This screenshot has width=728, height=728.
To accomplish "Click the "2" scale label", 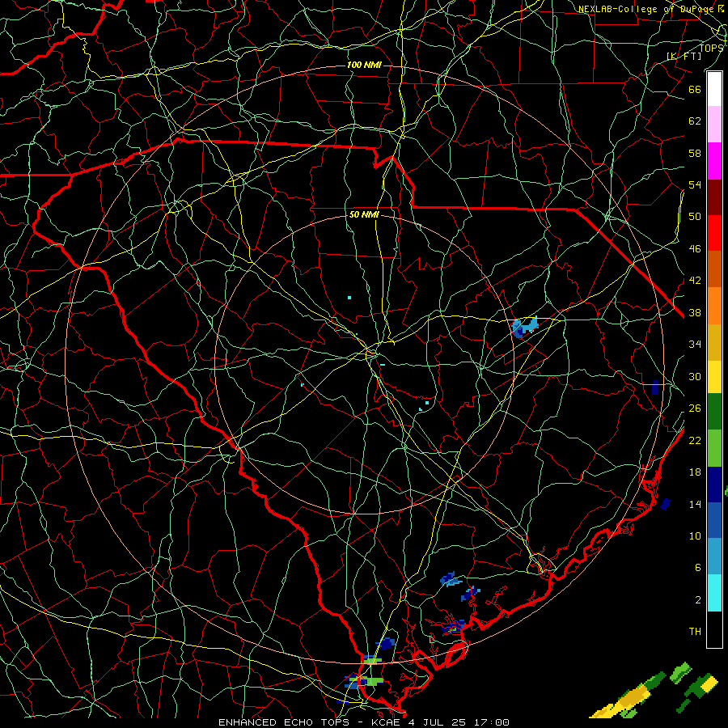I will tap(697, 600).
